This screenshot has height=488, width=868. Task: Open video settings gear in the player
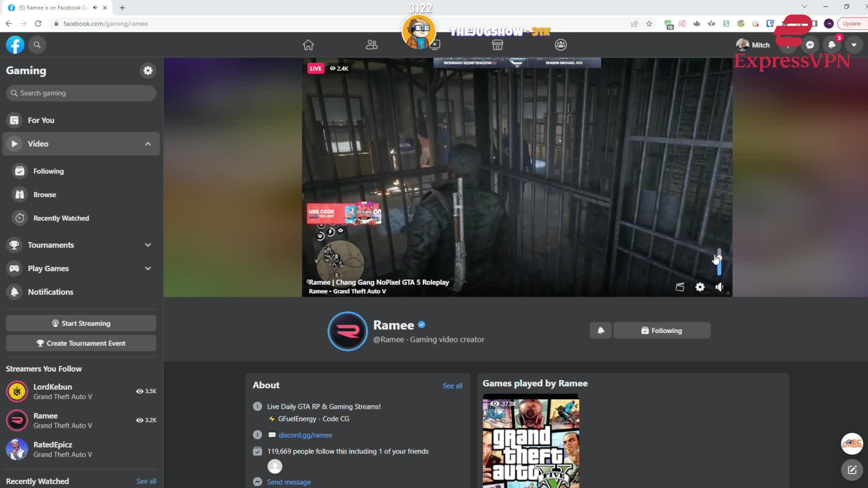tap(700, 287)
